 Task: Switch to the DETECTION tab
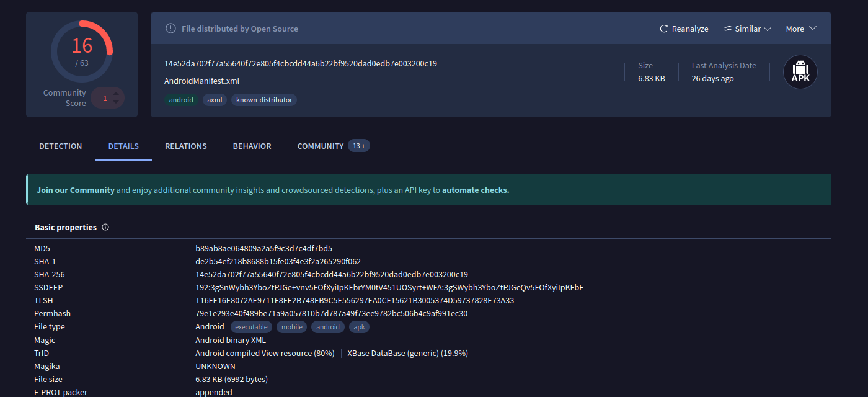tap(61, 146)
